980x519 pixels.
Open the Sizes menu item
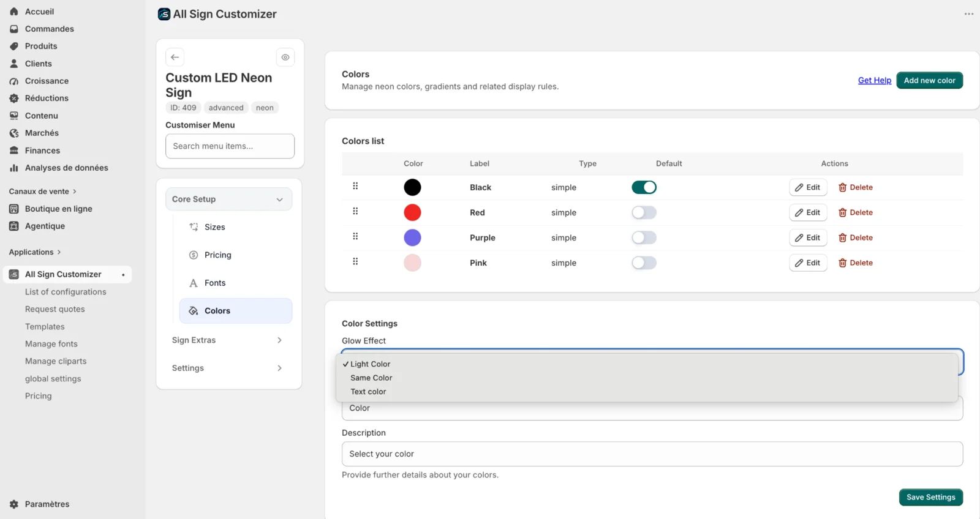pos(236,227)
